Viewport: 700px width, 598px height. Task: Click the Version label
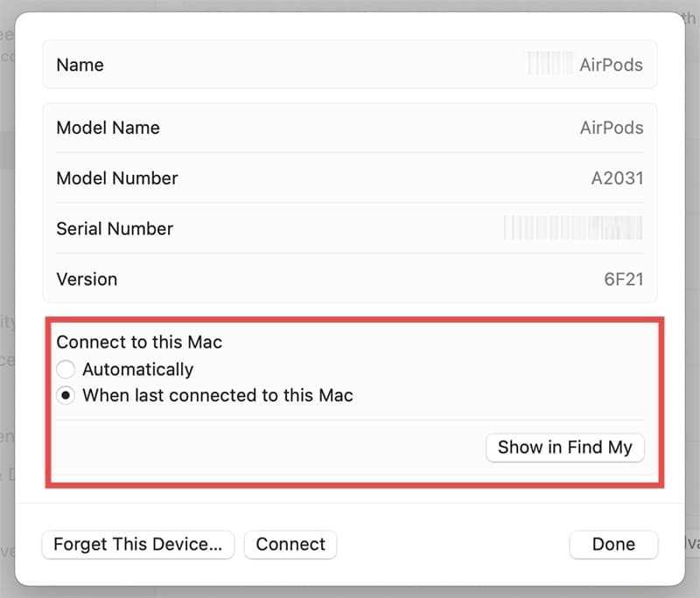(87, 280)
